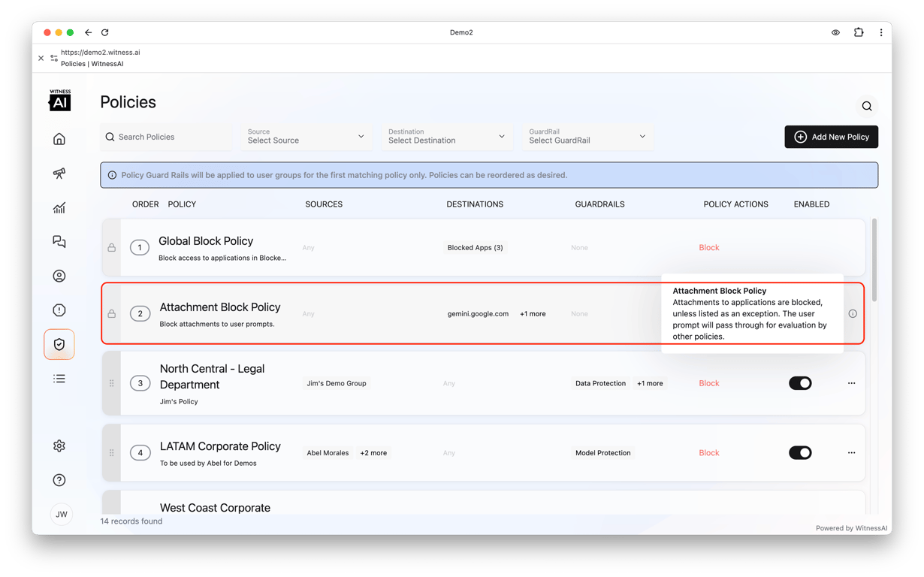Click the Block action on Global Block Policy

pyautogui.click(x=709, y=247)
